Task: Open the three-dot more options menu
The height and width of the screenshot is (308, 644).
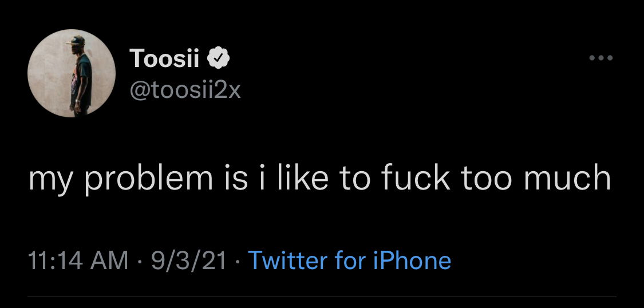Action: [x=601, y=58]
